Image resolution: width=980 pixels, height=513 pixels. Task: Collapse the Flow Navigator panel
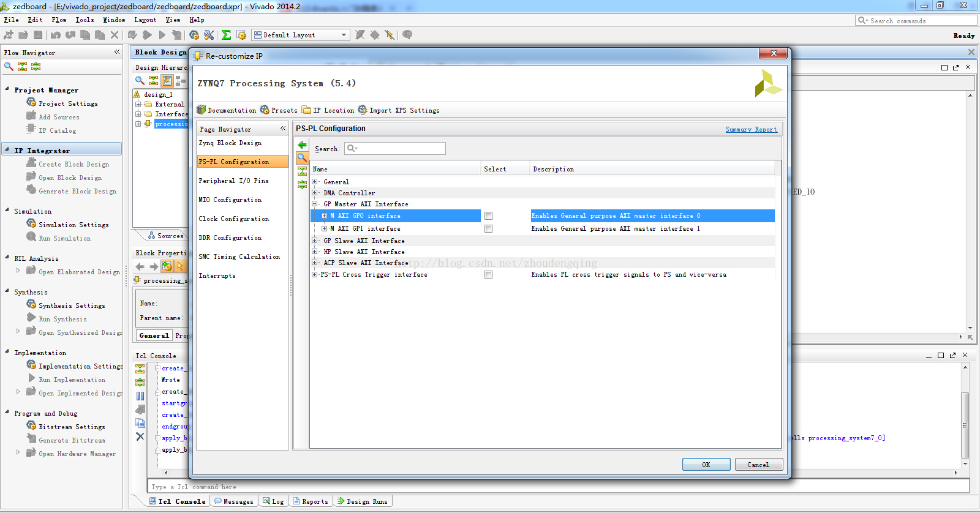117,52
